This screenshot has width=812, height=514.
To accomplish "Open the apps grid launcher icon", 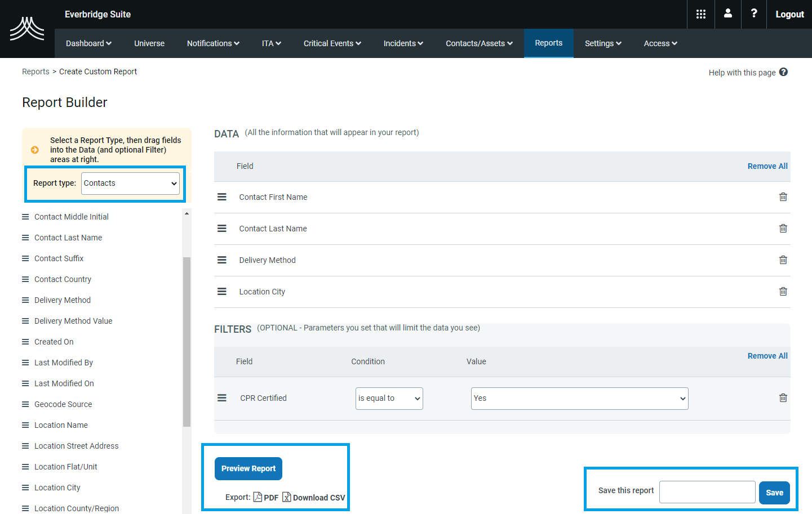I will coord(701,14).
